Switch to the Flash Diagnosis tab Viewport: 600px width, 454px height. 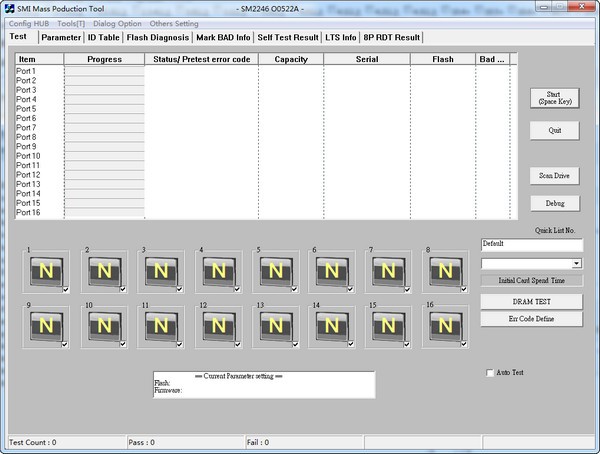[158, 38]
